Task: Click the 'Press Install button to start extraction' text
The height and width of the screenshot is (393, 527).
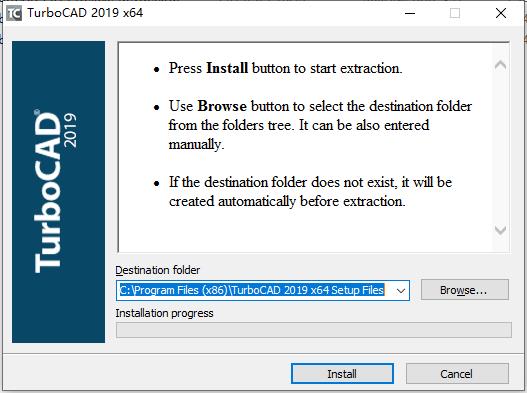Action: tap(285, 68)
